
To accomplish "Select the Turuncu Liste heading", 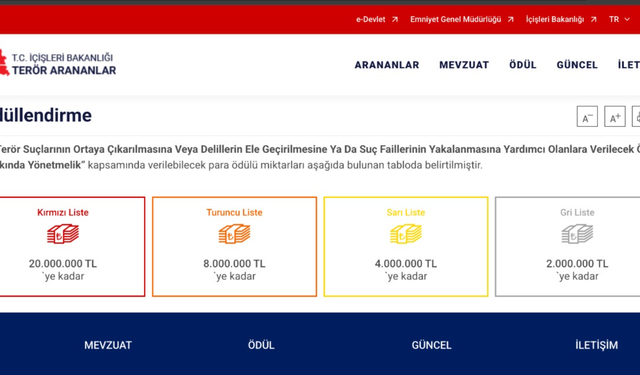I will pyautogui.click(x=234, y=212).
